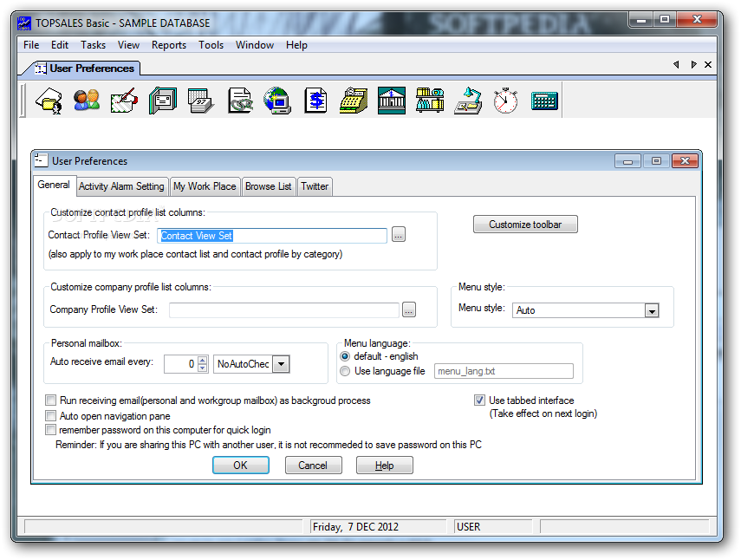Screen dimensions: 741x560
Task: Open the mail envelope book icon
Action: [163, 101]
